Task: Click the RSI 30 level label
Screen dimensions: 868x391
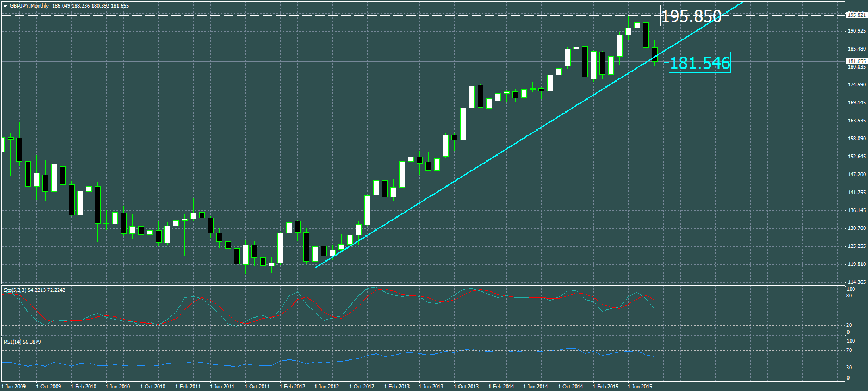Action: pos(850,368)
